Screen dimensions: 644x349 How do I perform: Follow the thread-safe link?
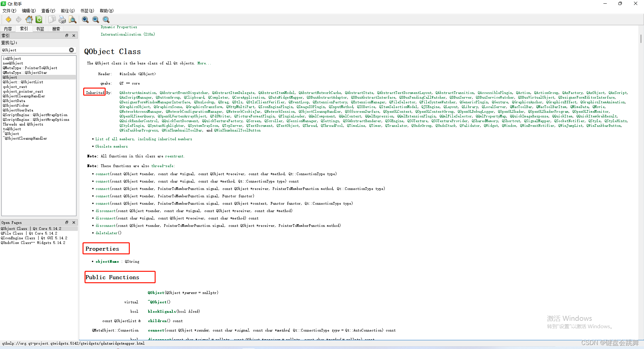(x=162, y=166)
